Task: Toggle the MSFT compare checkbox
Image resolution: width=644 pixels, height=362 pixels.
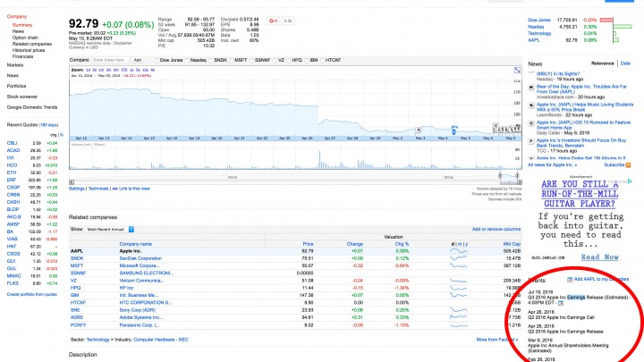Action: coord(231,61)
